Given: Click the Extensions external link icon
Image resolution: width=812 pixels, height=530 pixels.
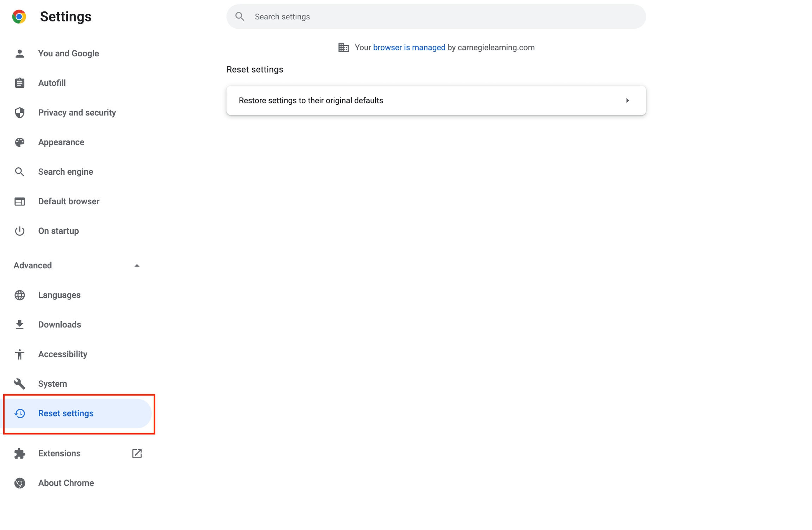Looking at the screenshot, I should click(x=137, y=454).
